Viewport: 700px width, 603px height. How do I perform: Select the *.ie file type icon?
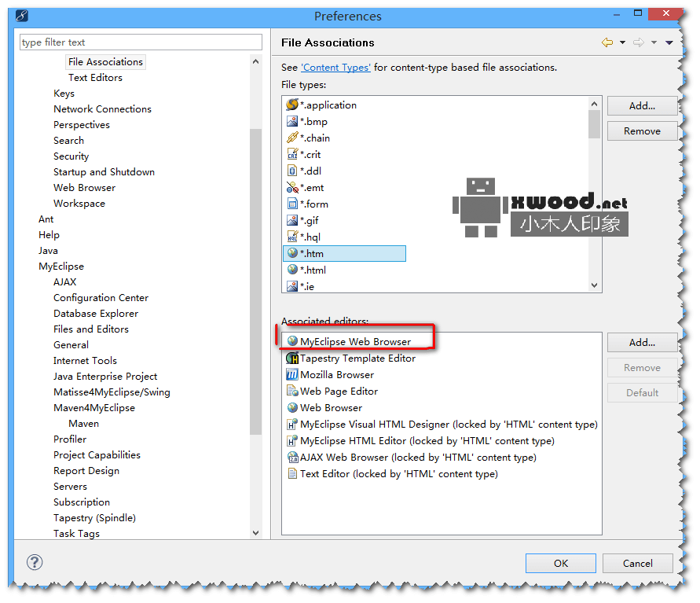tap(292, 286)
